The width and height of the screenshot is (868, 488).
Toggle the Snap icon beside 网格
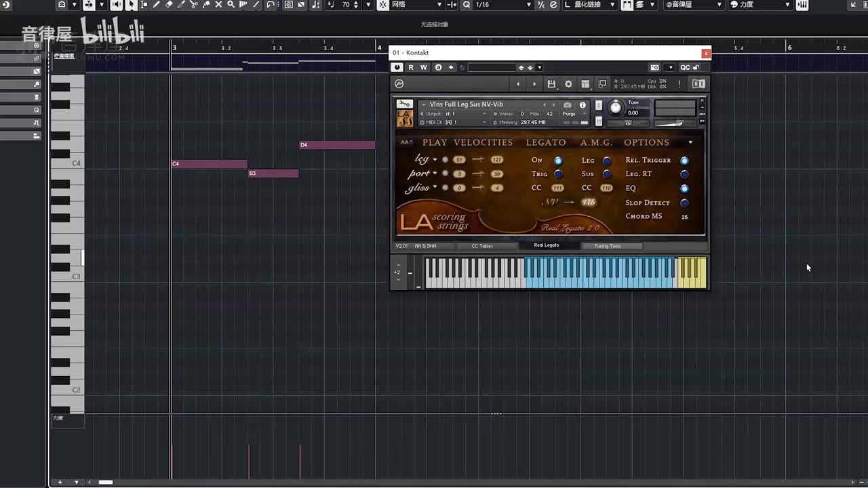(x=382, y=5)
